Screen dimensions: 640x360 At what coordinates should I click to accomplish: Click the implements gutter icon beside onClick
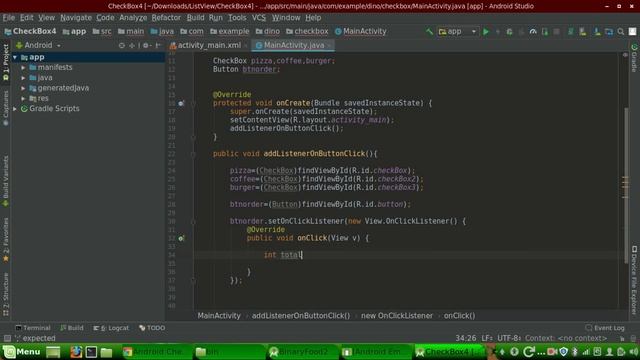181,238
